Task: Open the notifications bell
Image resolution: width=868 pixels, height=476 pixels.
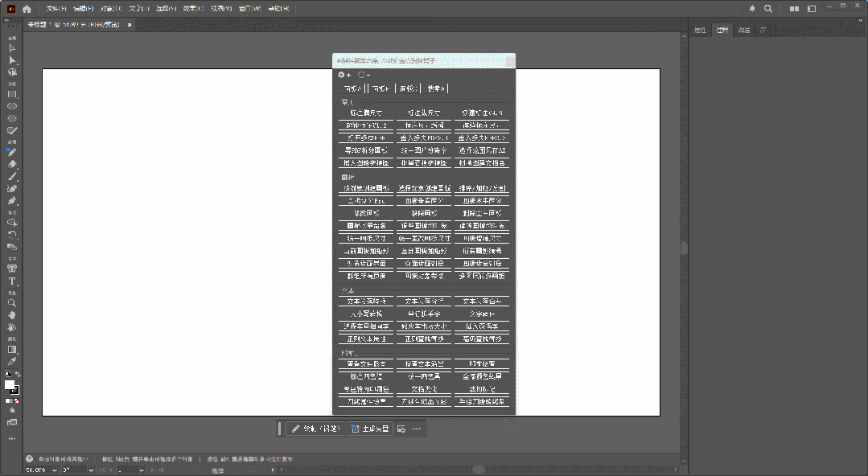Action: pyautogui.click(x=751, y=8)
